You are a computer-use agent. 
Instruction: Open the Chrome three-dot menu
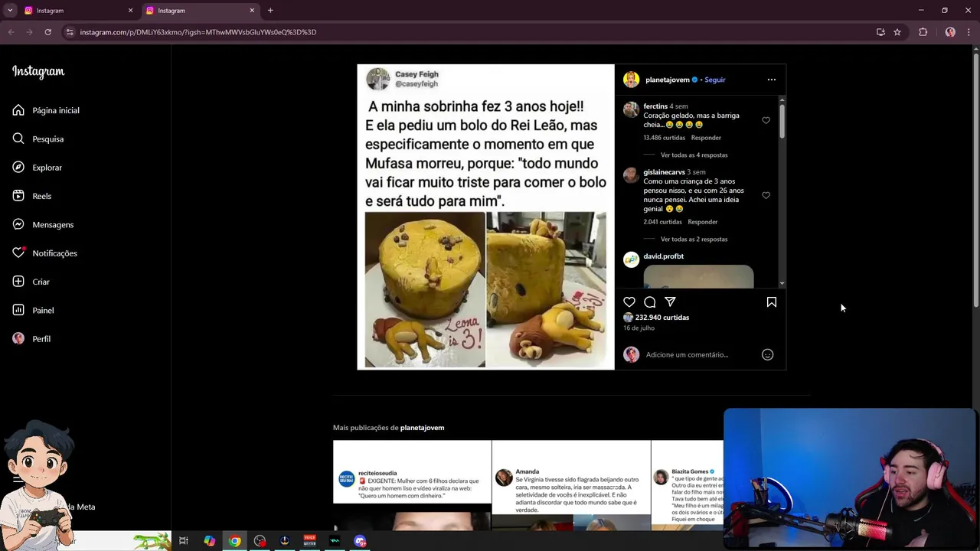tap(969, 32)
